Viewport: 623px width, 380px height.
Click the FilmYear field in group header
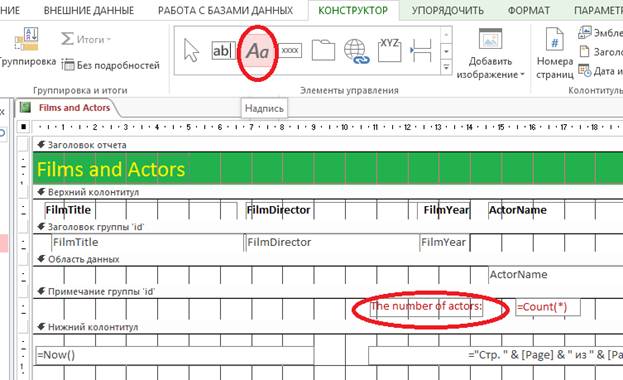pyautogui.click(x=445, y=242)
